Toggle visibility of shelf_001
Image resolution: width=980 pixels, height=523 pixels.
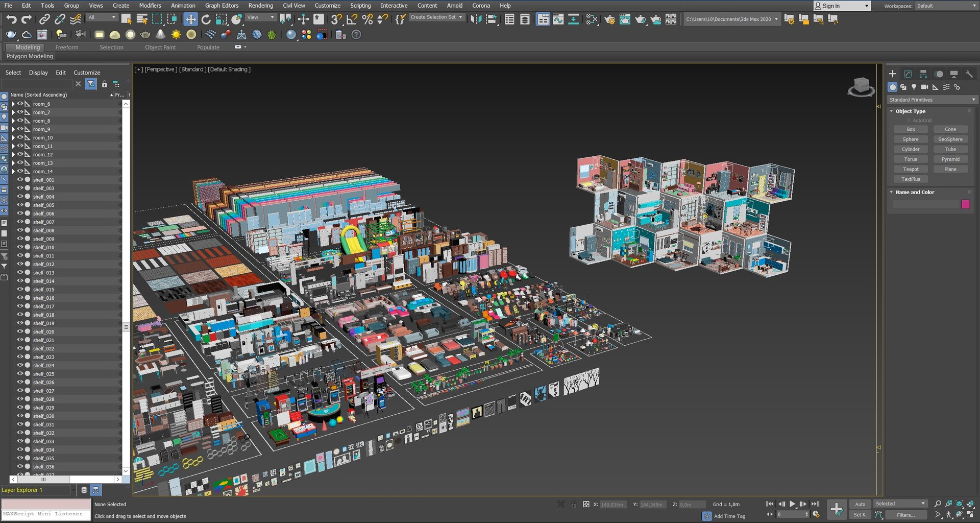click(20, 180)
